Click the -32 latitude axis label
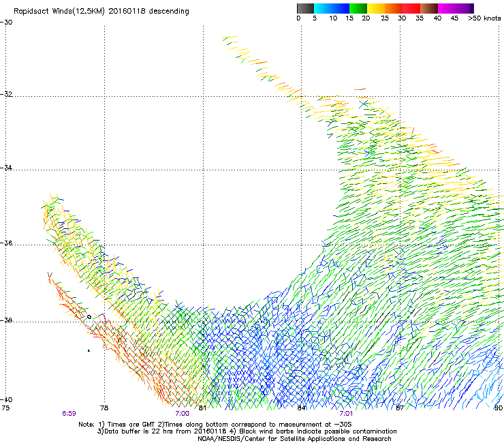504x443 pixels. [6, 94]
